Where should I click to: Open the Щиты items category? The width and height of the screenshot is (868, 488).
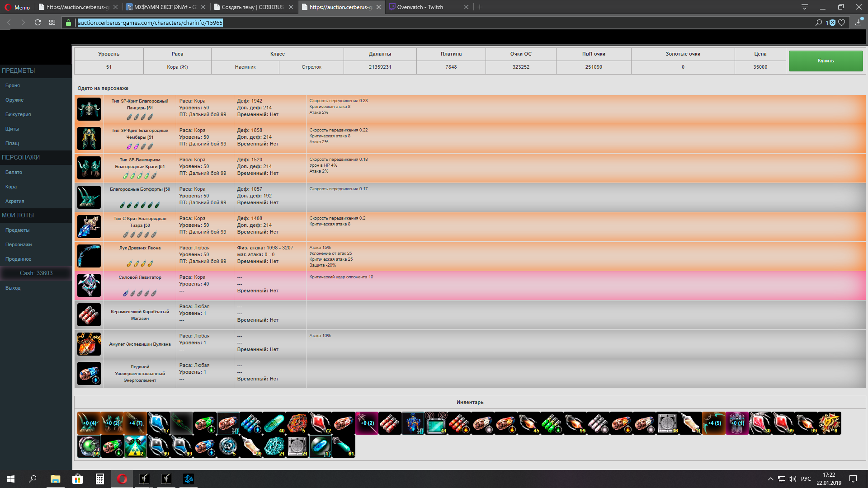[x=12, y=129]
